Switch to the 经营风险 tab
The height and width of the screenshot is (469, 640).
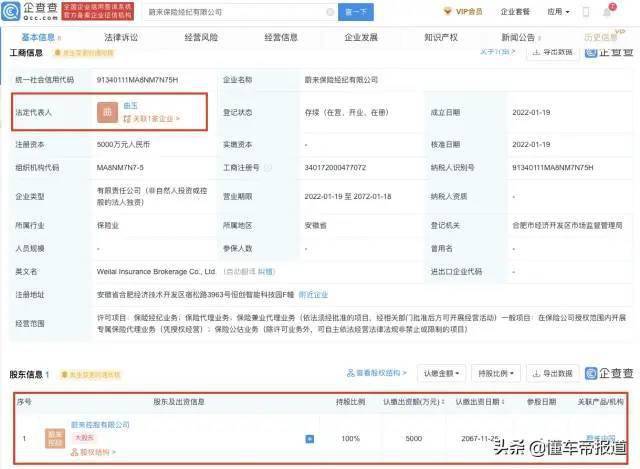pos(200,37)
